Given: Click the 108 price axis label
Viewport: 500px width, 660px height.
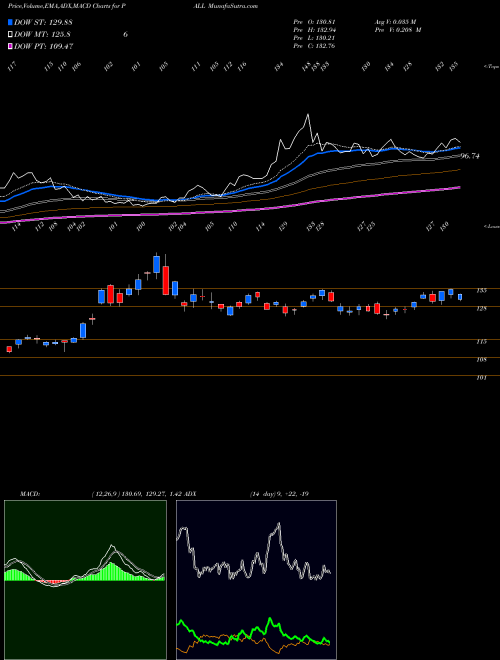Looking at the screenshot, I should click(481, 360).
